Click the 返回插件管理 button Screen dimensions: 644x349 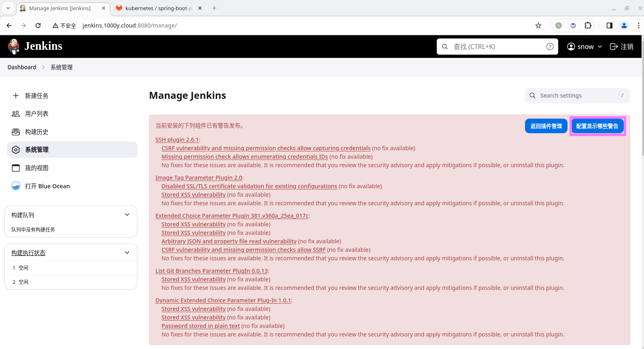[x=546, y=126]
